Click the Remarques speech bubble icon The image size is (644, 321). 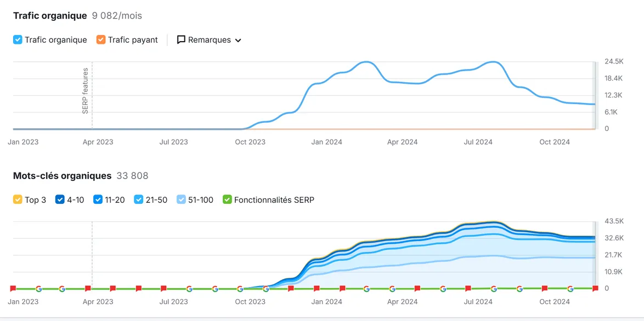(x=181, y=40)
